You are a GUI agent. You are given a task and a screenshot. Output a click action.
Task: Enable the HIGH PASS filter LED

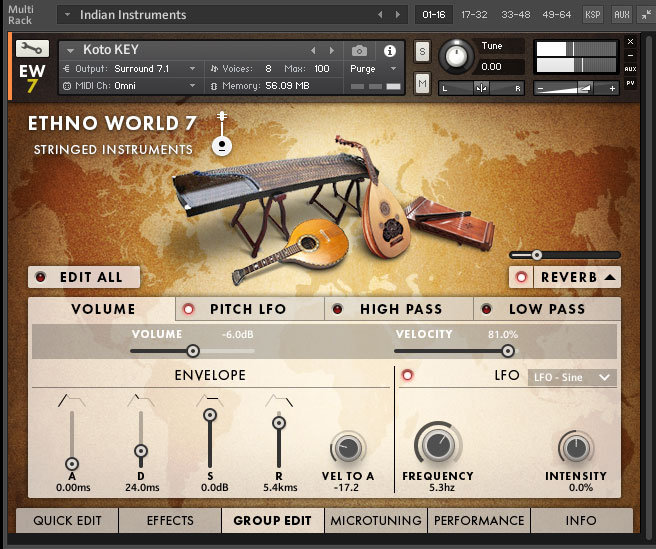tap(337, 309)
